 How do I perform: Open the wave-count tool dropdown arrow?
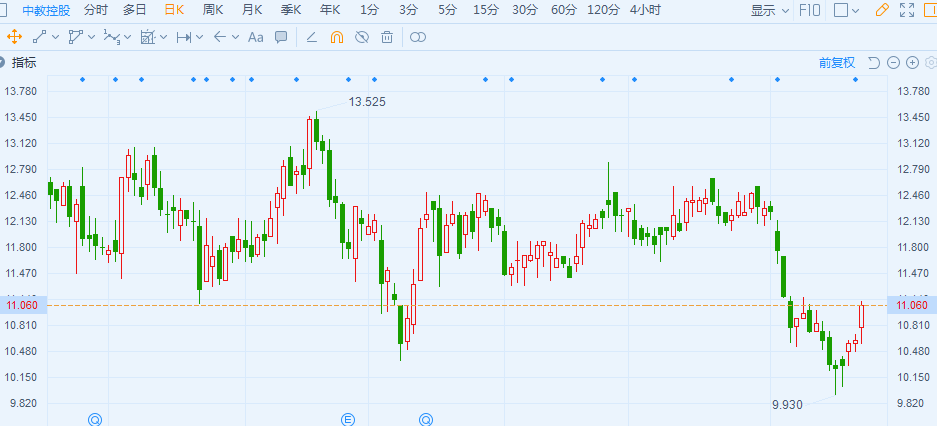[127, 38]
